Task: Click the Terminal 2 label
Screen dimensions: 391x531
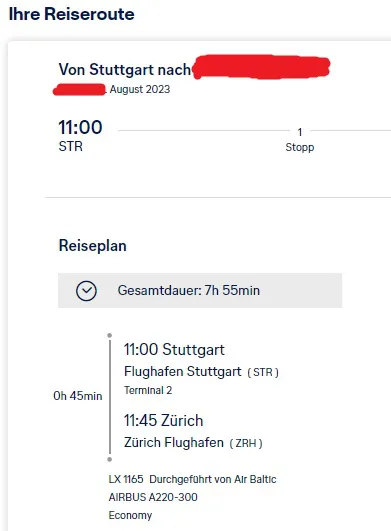Action: tap(148, 390)
